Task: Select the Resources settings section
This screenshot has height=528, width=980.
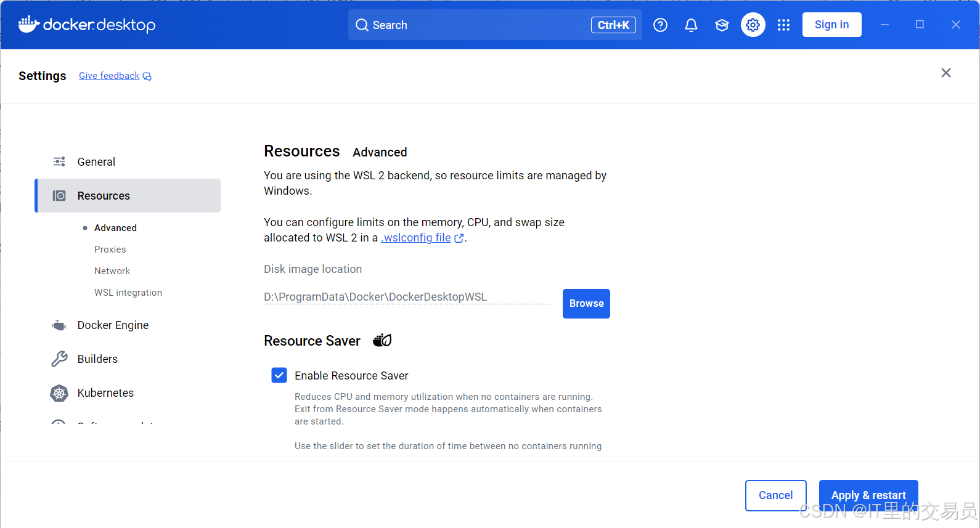Action: [x=128, y=196]
